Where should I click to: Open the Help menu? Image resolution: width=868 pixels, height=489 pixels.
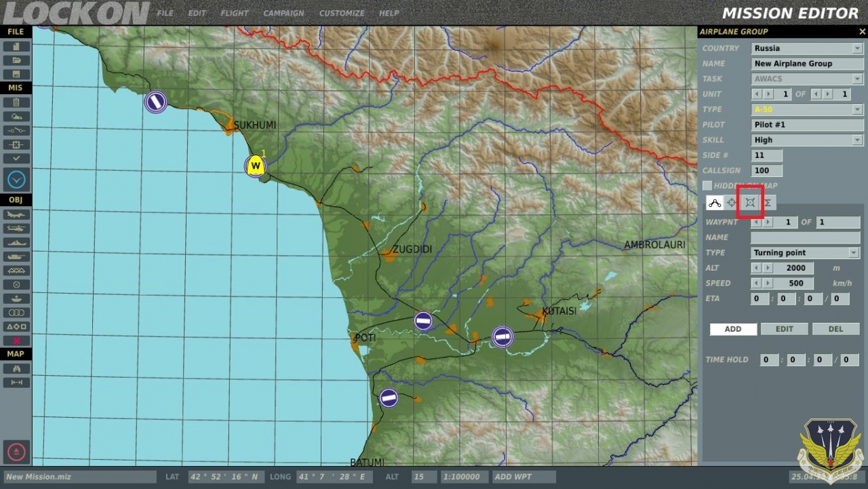[x=389, y=13]
